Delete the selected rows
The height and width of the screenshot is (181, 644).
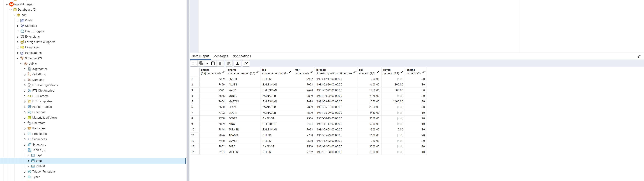click(x=220, y=63)
